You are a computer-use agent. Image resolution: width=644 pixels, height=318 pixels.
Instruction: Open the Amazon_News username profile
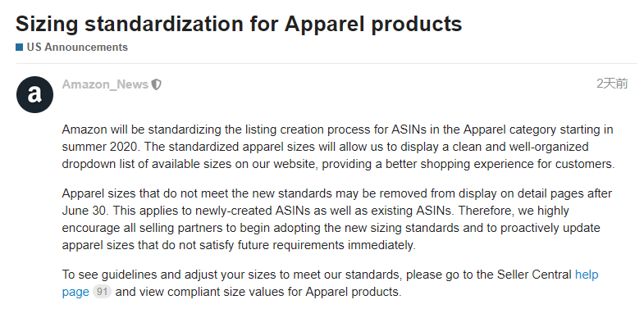click(x=105, y=84)
